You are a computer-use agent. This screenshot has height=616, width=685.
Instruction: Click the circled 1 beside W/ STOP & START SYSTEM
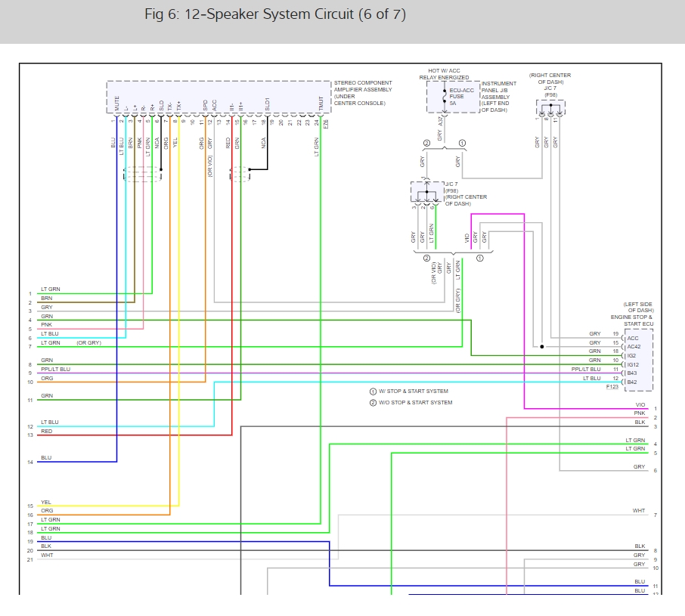tap(373, 392)
